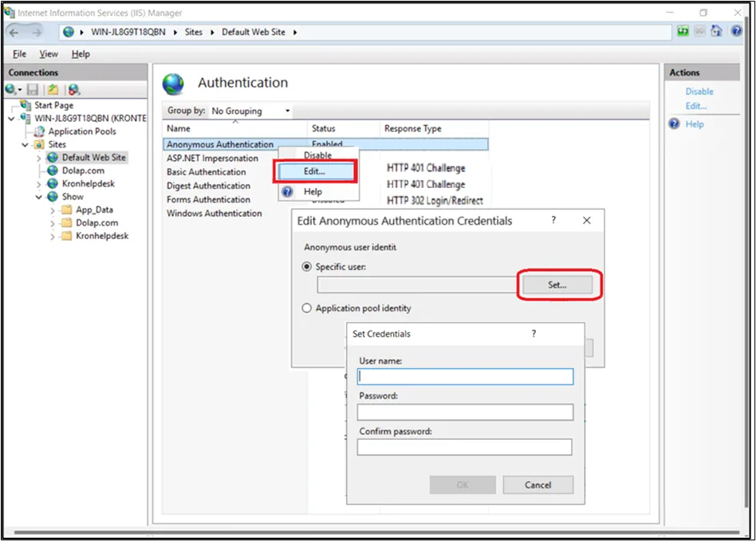This screenshot has width=756, height=541.
Task: Click Help link in Actions pane
Action: point(695,123)
